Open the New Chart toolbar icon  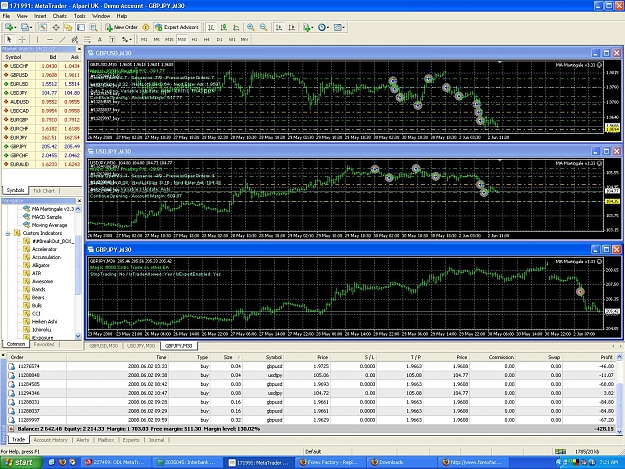(x=10, y=27)
